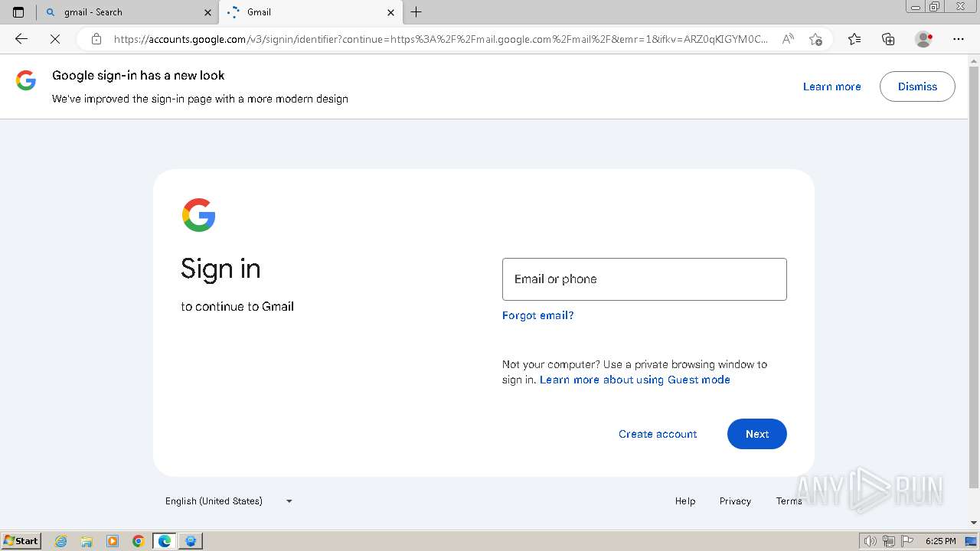Open the browser profile icon
Viewport: 980px width, 551px height.
(923, 39)
